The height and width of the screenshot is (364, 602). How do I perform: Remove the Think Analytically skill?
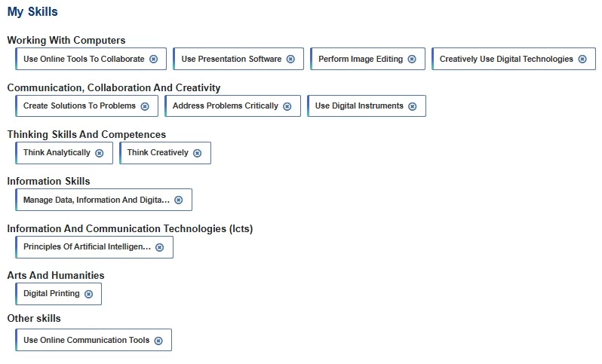click(x=100, y=153)
